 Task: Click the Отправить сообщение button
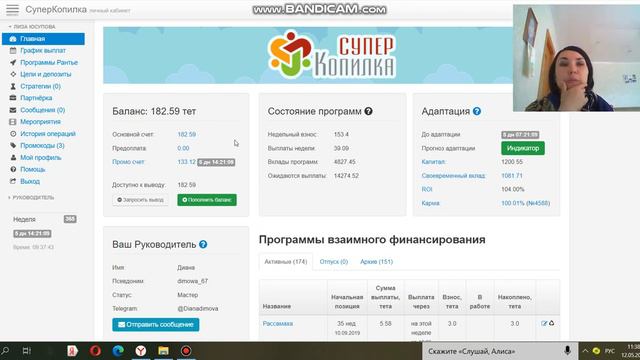(156, 324)
